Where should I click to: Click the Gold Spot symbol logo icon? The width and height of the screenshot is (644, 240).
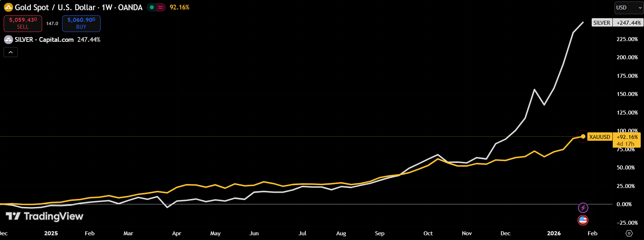pyautogui.click(x=8, y=7)
